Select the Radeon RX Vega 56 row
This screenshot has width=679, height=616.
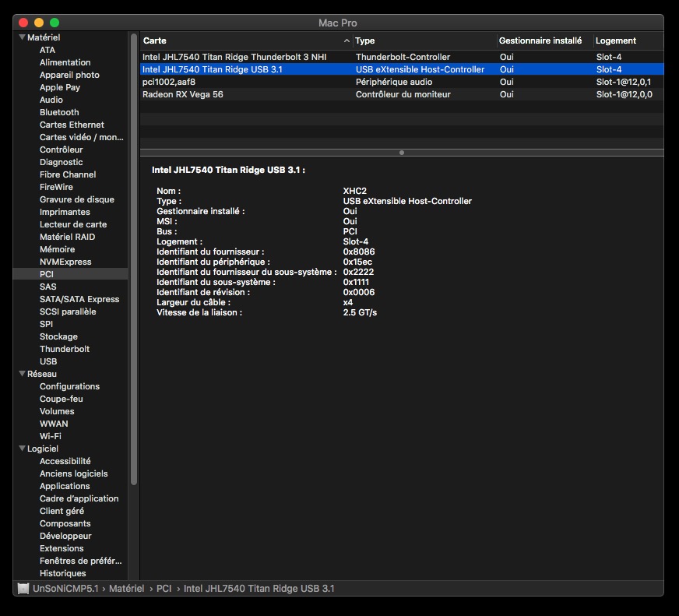pos(402,94)
